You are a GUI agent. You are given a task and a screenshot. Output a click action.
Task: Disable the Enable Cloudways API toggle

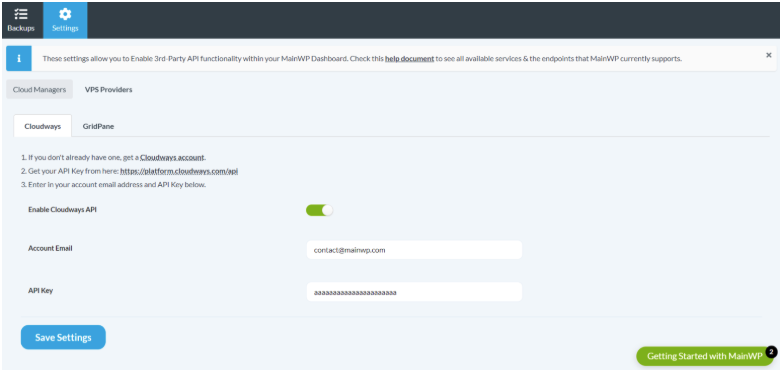[x=320, y=210]
